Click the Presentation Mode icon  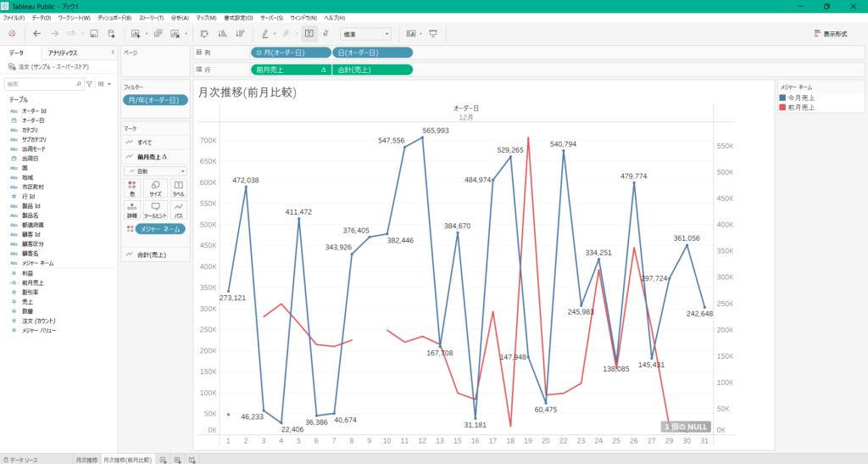pos(433,34)
